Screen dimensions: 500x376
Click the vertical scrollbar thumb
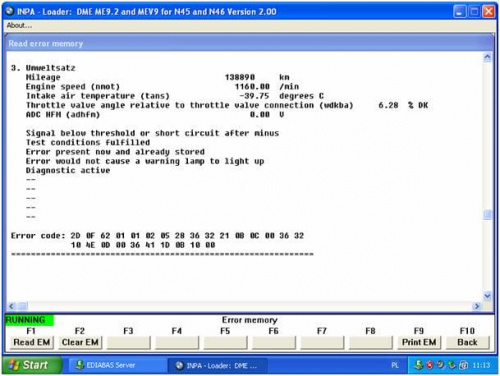[x=487, y=215]
